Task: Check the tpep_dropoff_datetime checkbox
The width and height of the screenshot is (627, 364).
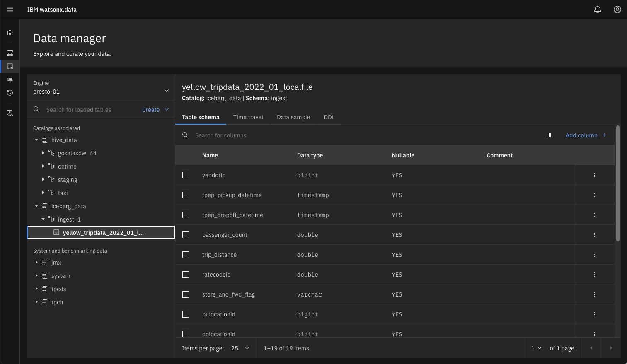Action: point(186,215)
